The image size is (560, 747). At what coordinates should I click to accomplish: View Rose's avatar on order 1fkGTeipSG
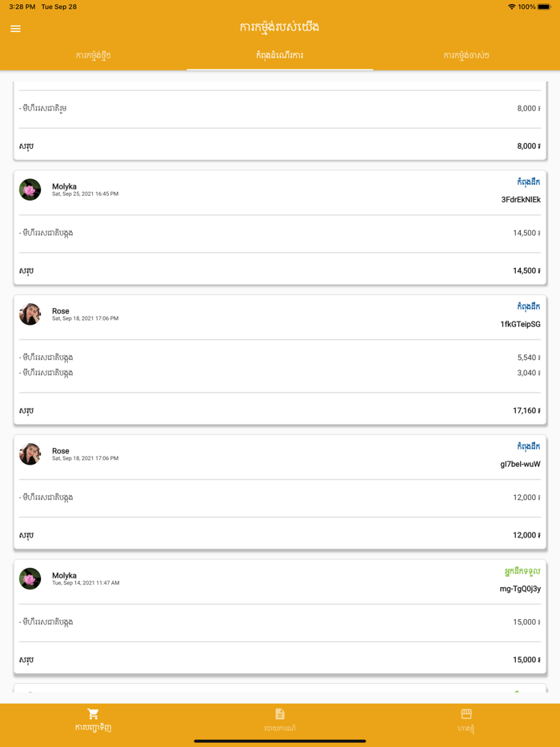30,314
